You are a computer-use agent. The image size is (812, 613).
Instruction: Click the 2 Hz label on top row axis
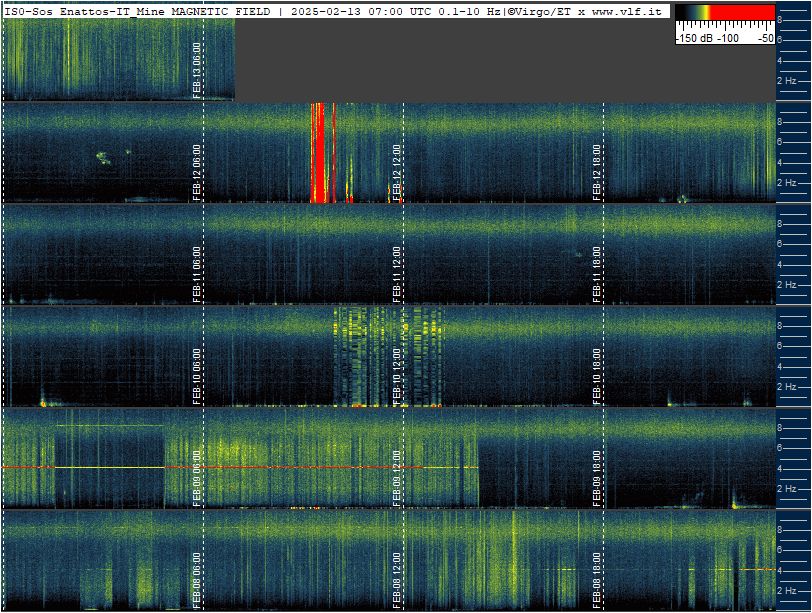[786, 81]
